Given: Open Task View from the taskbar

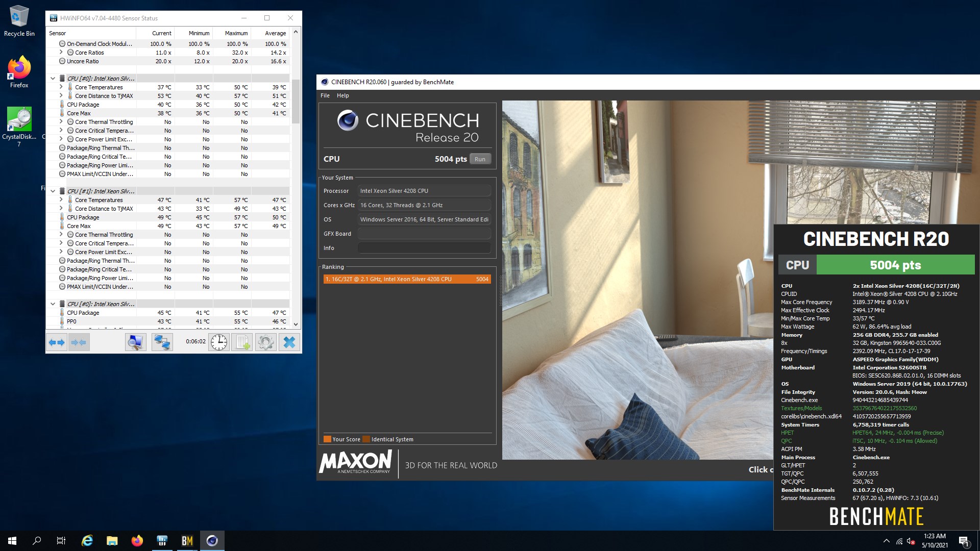Looking at the screenshot, I should (61, 541).
